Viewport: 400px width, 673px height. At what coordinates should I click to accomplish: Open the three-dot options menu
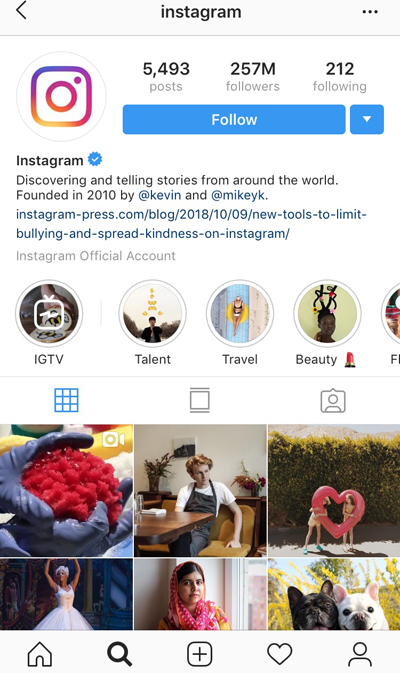point(370,12)
